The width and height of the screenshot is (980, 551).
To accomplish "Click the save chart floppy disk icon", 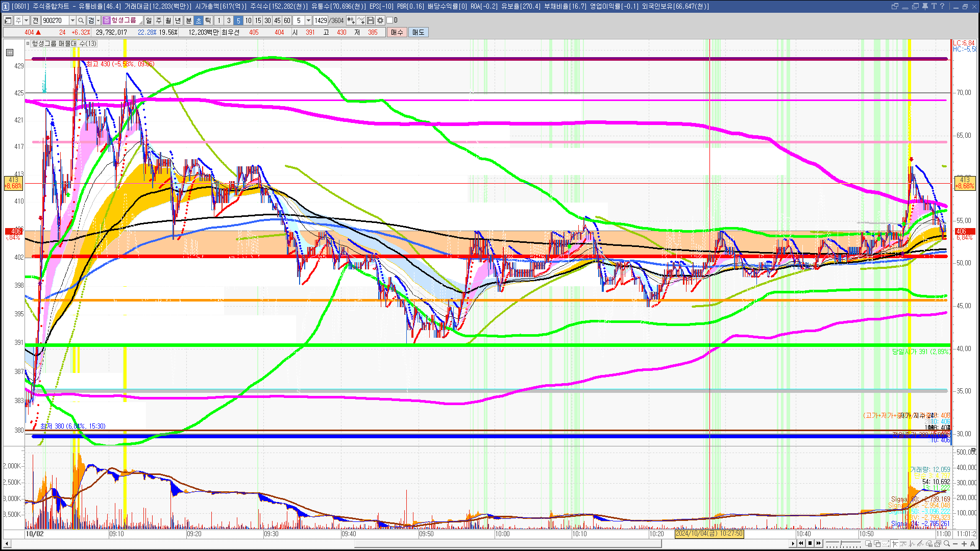I will (371, 20).
